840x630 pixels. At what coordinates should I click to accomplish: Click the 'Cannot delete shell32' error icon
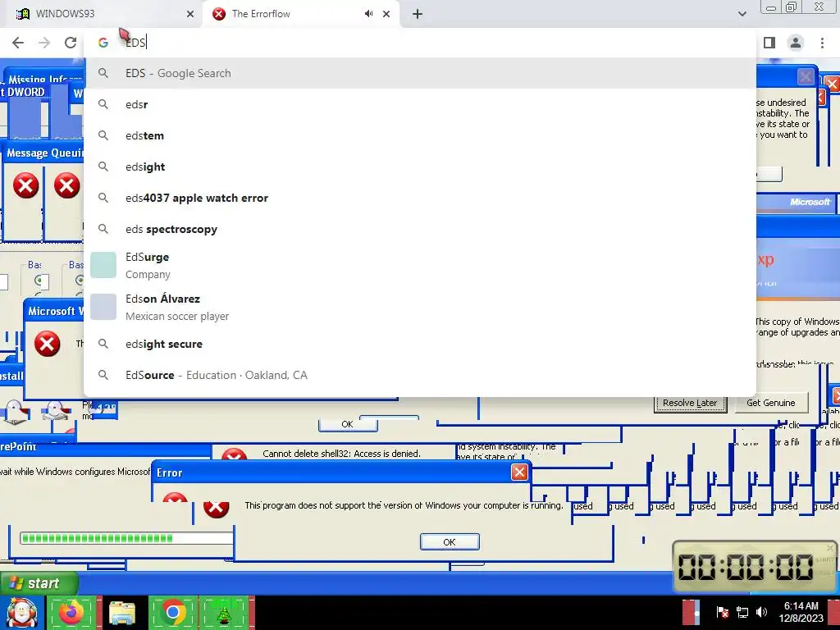(234, 454)
